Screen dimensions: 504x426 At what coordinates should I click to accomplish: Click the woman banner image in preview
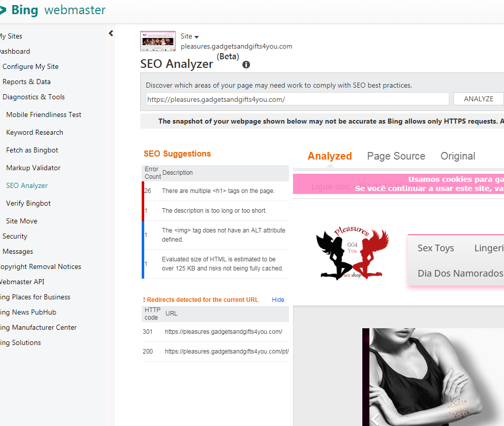pos(433,377)
